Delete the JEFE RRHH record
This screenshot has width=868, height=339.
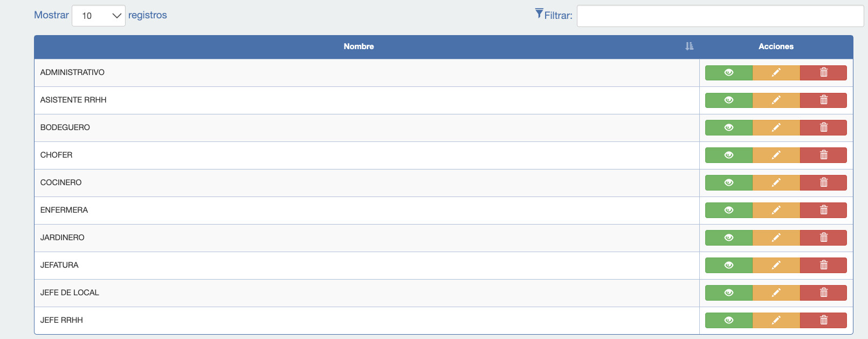(x=823, y=321)
